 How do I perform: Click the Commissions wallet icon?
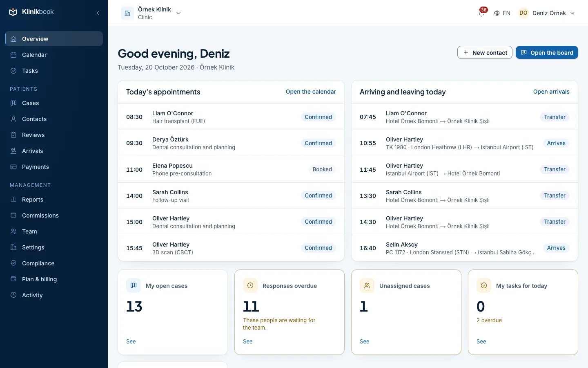[x=13, y=215]
